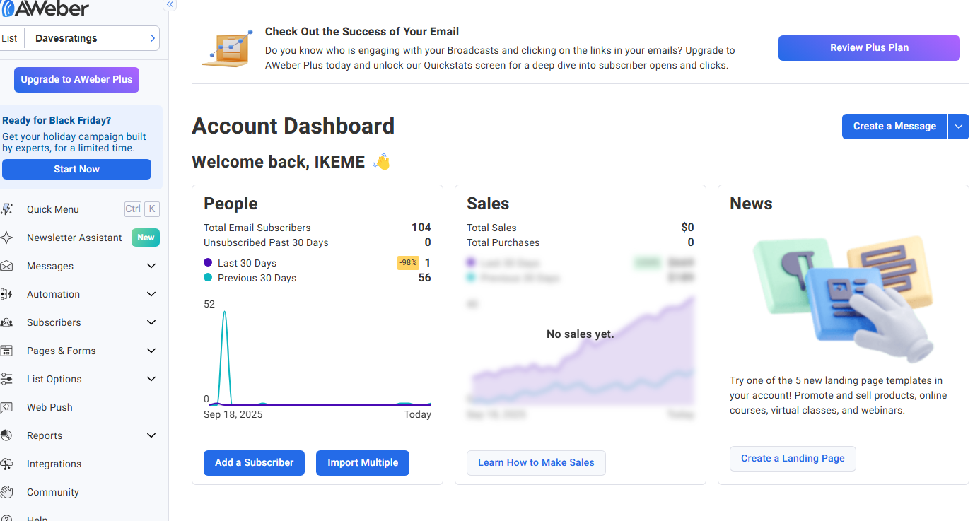This screenshot has height=521, width=980.
Task: Open the Create a Message dropdown arrow
Action: tap(958, 127)
